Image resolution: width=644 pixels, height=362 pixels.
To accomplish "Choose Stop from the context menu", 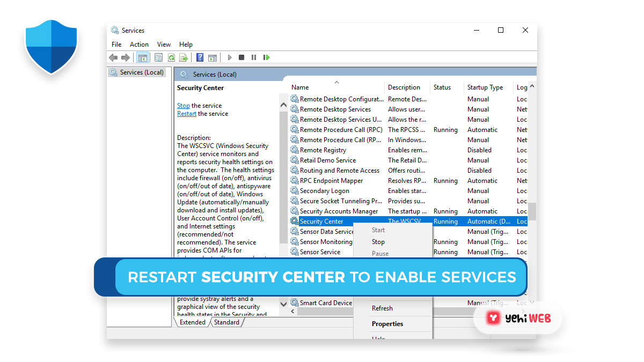I will point(378,241).
